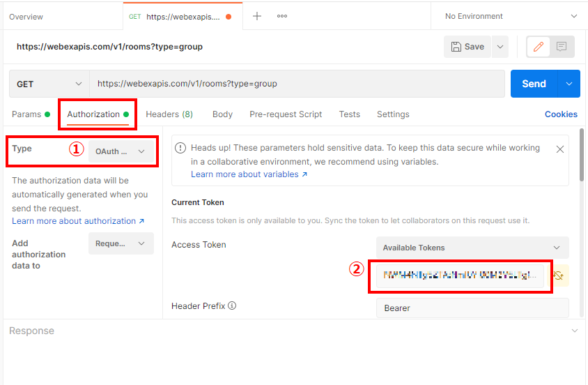Open the comments view icon
Screen dimensions: 588x385
click(562, 47)
